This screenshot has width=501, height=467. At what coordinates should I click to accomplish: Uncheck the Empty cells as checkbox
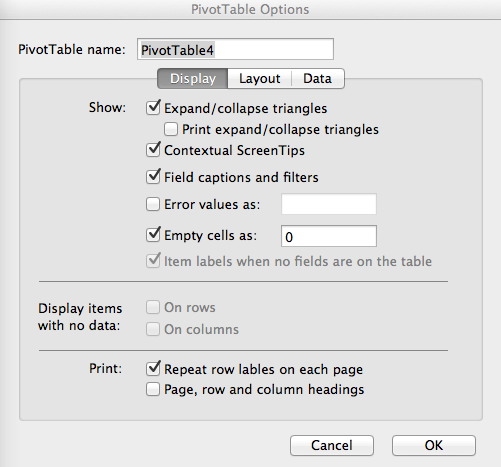[x=153, y=235]
